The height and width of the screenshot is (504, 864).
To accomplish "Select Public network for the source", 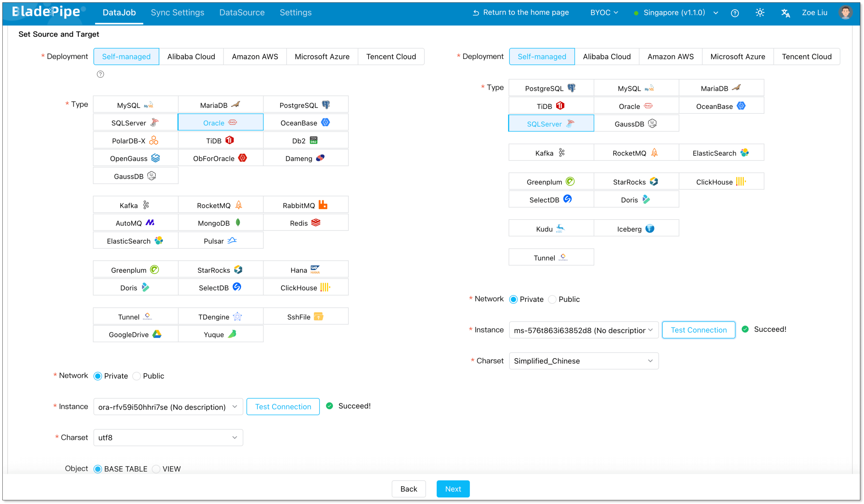I will coord(137,376).
